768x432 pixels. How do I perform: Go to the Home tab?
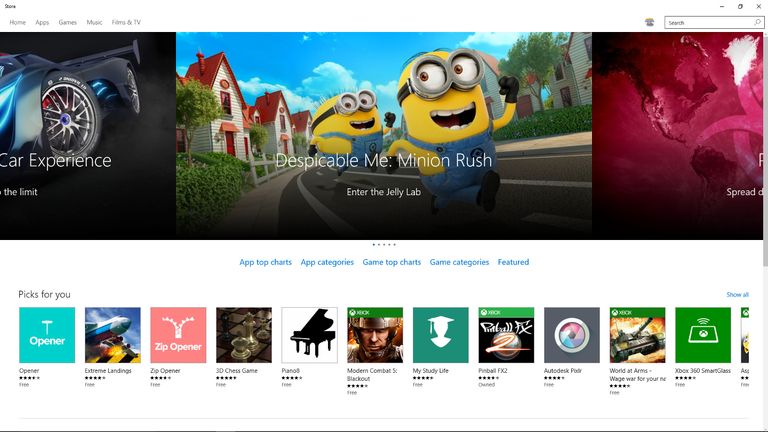(18, 23)
